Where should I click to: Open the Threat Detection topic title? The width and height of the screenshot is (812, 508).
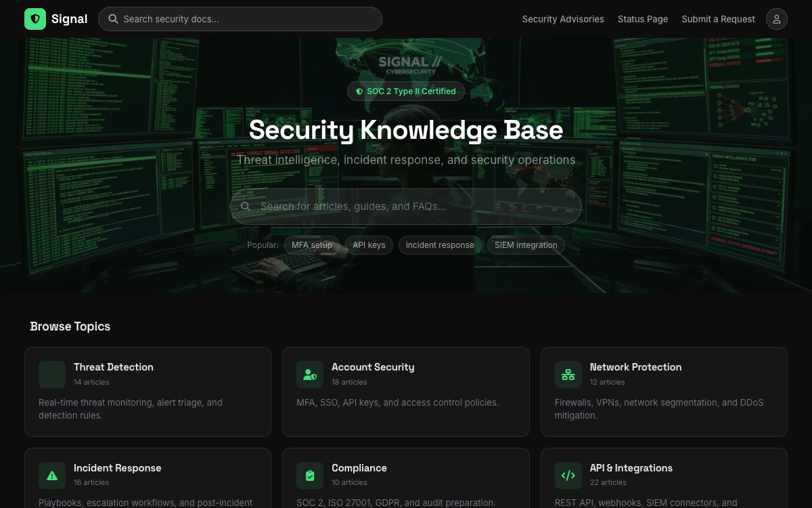coord(114,367)
